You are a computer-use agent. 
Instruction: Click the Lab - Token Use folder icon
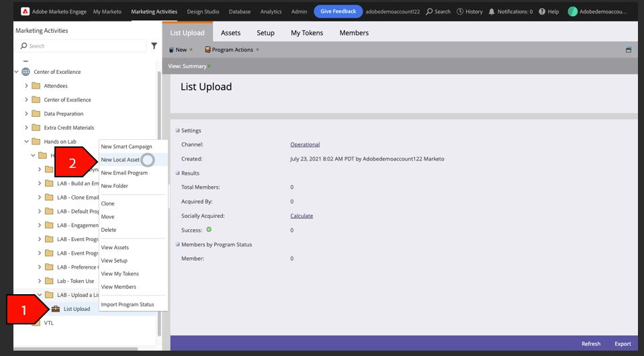pos(49,281)
